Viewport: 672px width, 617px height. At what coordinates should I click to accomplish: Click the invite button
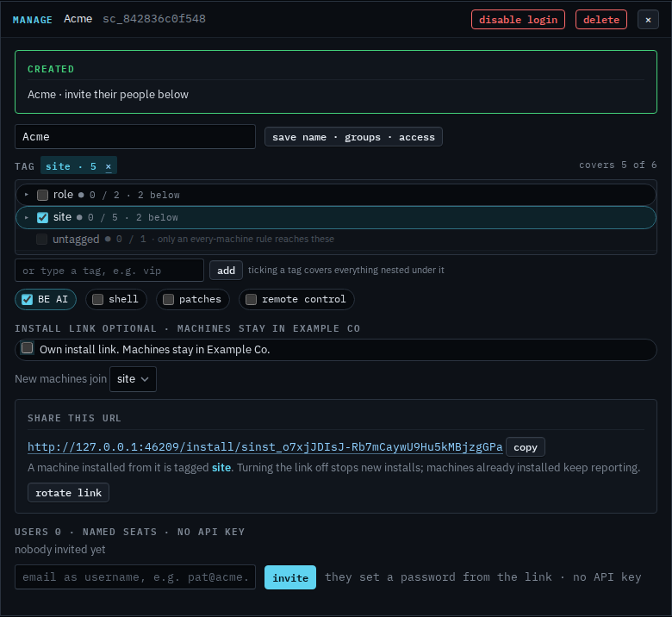coord(290,577)
